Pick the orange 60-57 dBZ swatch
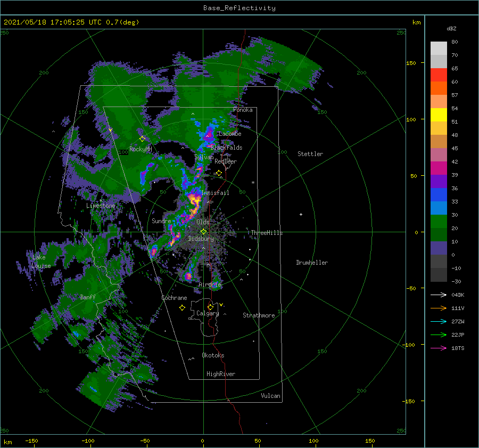The height and width of the screenshot is (448, 479). (439, 88)
